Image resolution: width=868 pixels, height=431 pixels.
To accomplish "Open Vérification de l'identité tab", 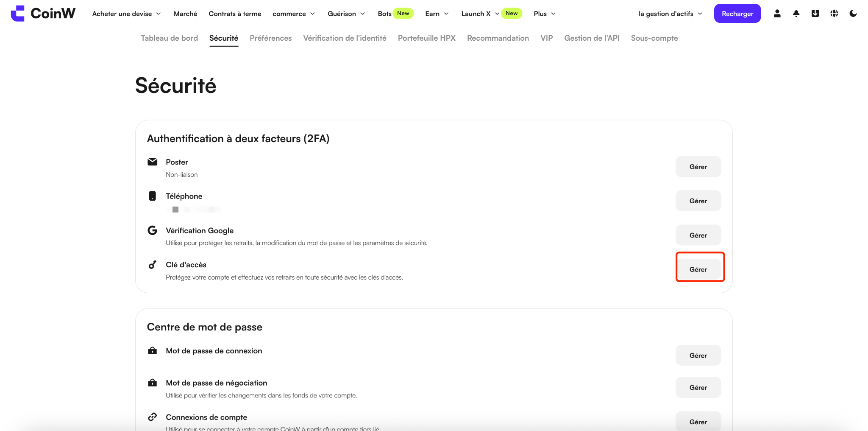I will click(345, 38).
